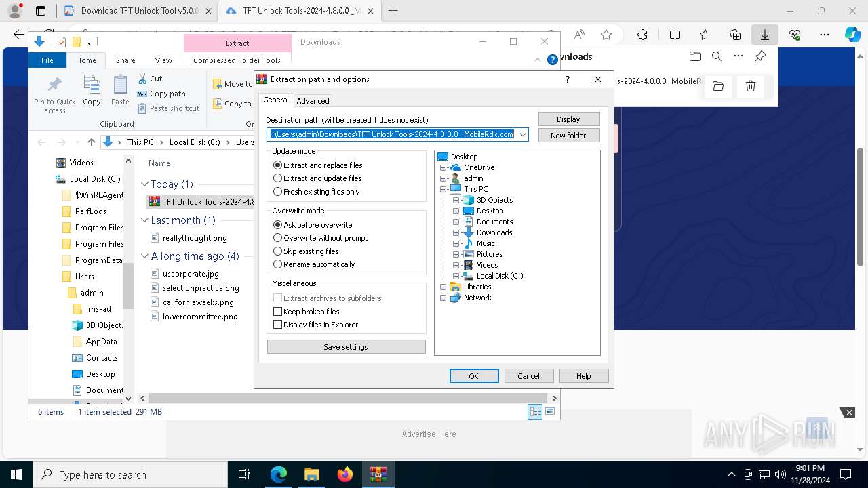Image resolution: width=868 pixels, height=488 pixels.
Task: Click Cancel in extraction dialog
Action: [529, 375]
